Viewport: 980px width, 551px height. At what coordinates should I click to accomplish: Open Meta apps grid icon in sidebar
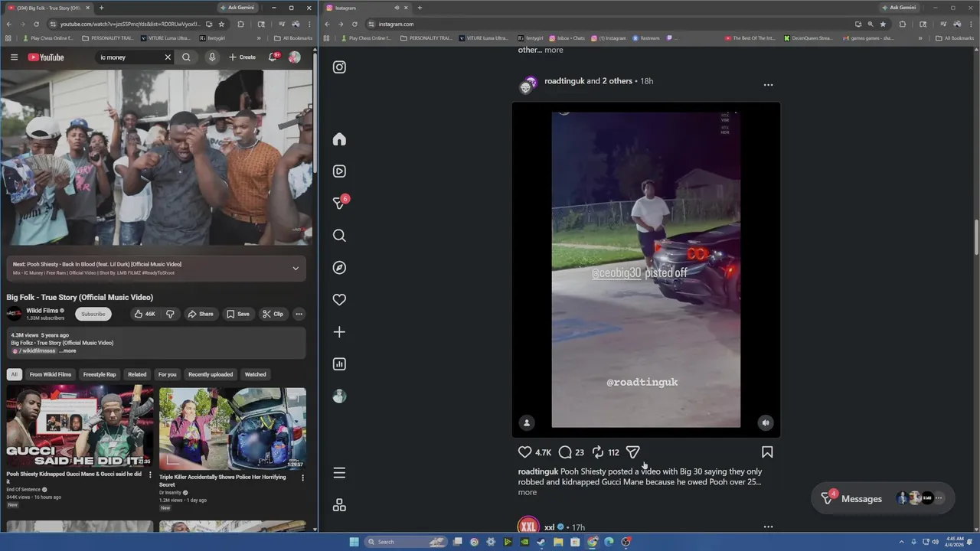click(x=339, y=505)
